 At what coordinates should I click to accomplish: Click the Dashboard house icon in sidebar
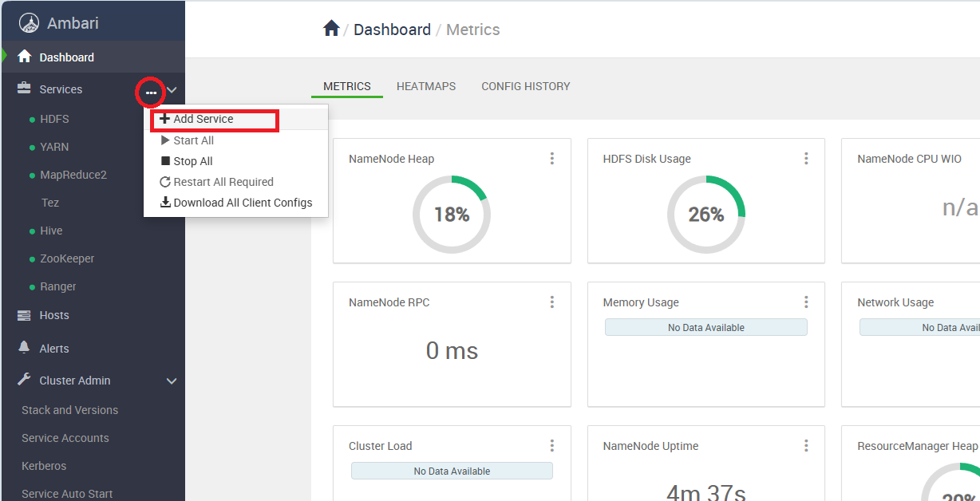25,57
